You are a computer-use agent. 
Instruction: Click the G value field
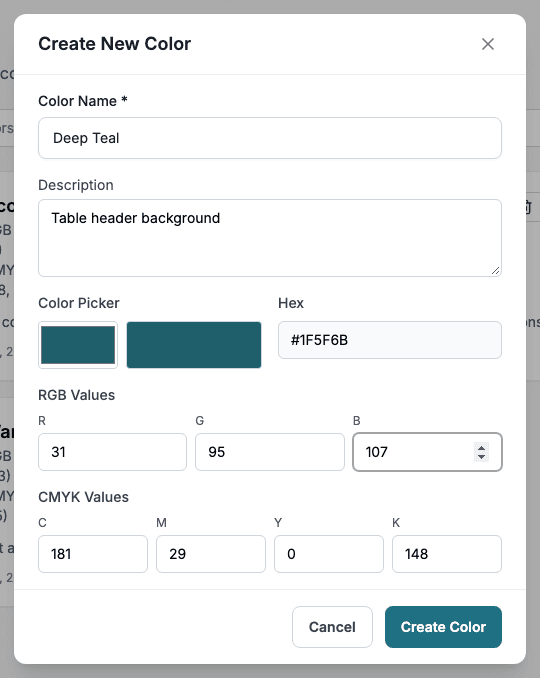270,452
